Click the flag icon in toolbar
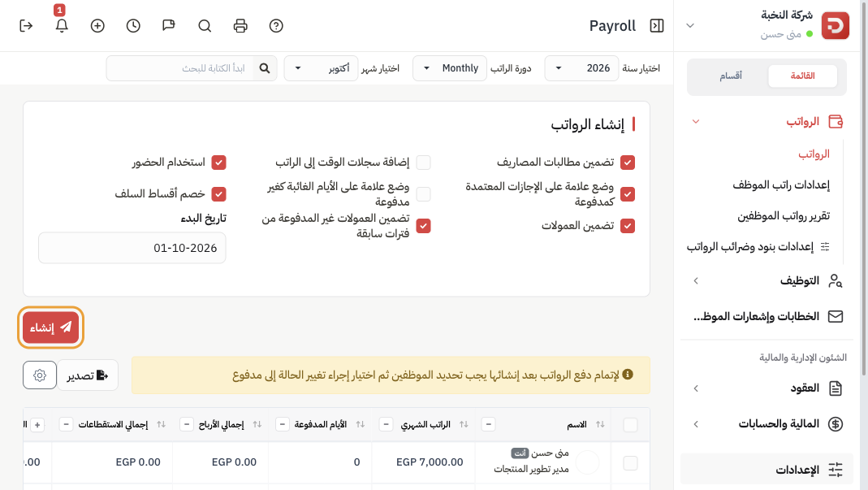Viewport: 868px width, 490px height. (x=169, y=26)
